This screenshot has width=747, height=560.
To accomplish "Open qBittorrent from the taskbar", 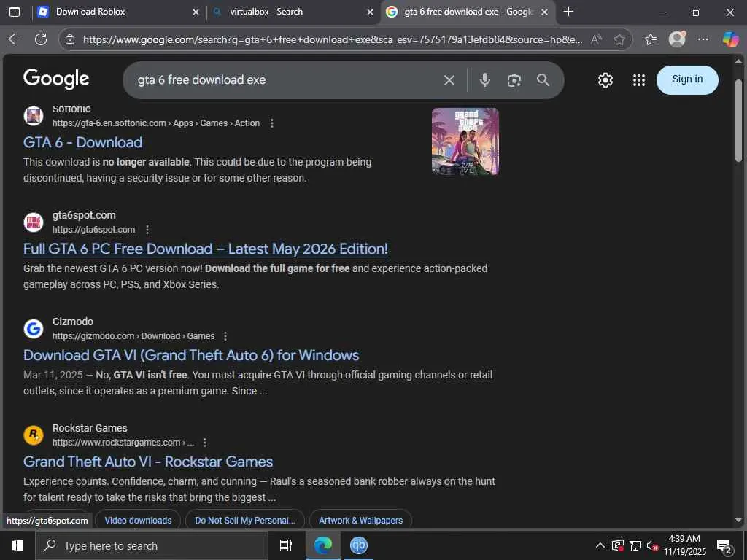I will coord(359,545).
